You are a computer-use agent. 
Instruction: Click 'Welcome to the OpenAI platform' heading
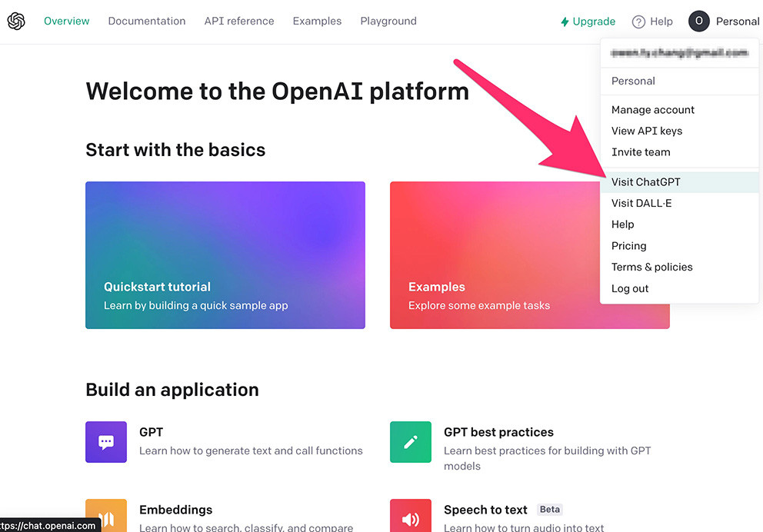pyautogui.click(x=278, y=91)
